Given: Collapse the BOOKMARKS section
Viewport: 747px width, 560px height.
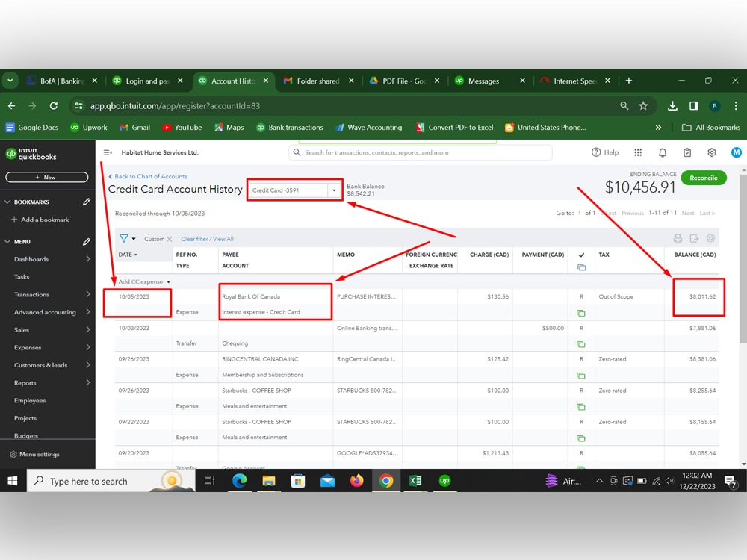Looking at the screenshot, I should 7,202.
